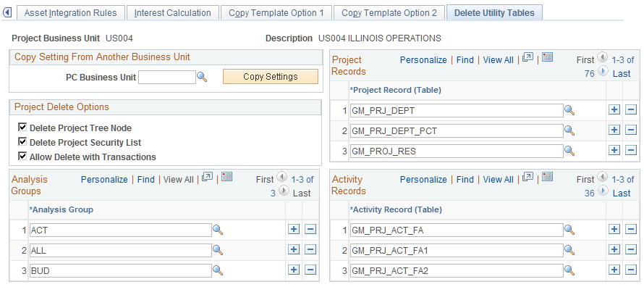
Task: Open Project Records grid in new window
Action: [x=528, y=58]
